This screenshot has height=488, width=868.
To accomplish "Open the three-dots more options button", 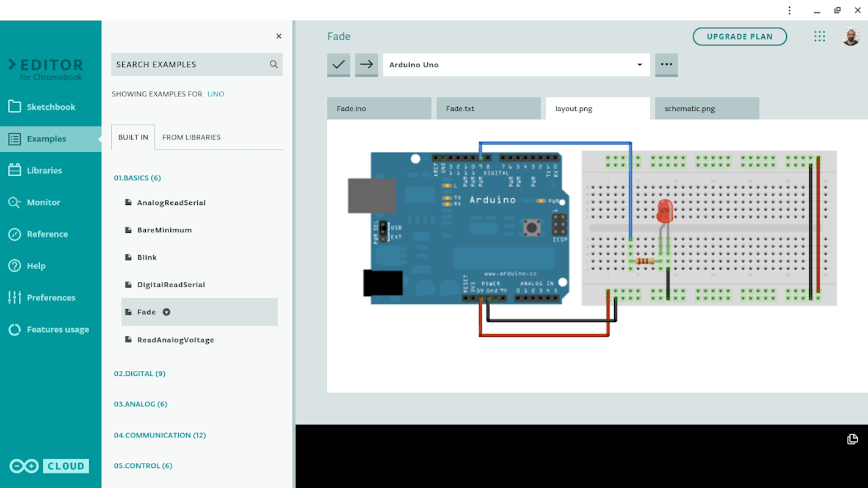I will 666,64.
